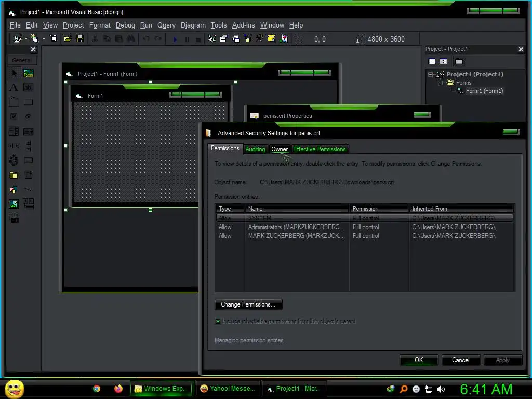Open Yahoo! Messenger from taskbar
532x399 pixels.
[228, 389]
